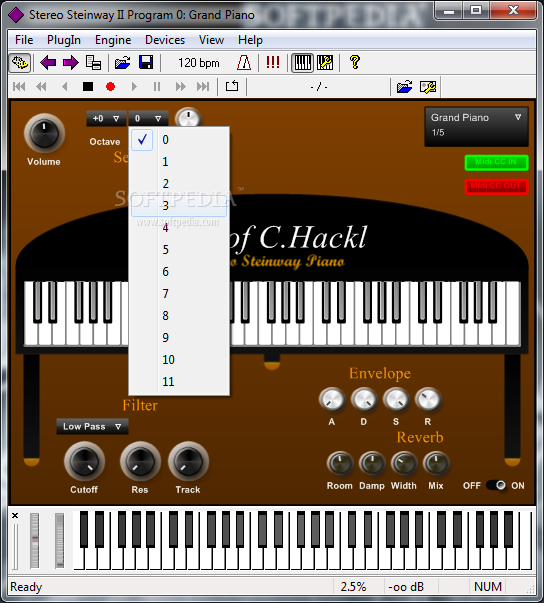The image size is (544, 603).
Task: Click the step back playback arrow
Action: (x=65, y=87)
